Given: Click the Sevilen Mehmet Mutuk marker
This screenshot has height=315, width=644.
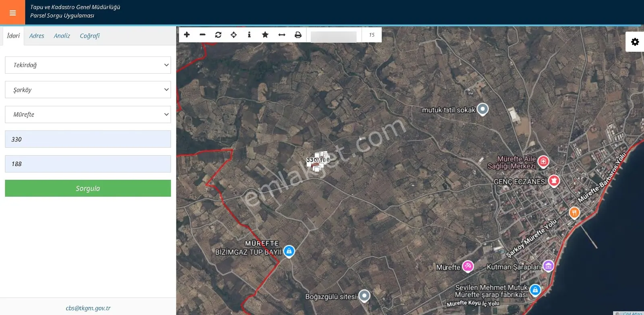Looking at the screenshot, I should pos(535,289).
